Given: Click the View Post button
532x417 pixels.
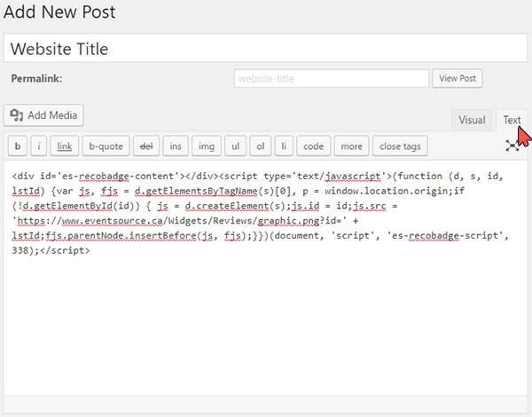Looking at the screenshot, I should (x=457, y=78).
